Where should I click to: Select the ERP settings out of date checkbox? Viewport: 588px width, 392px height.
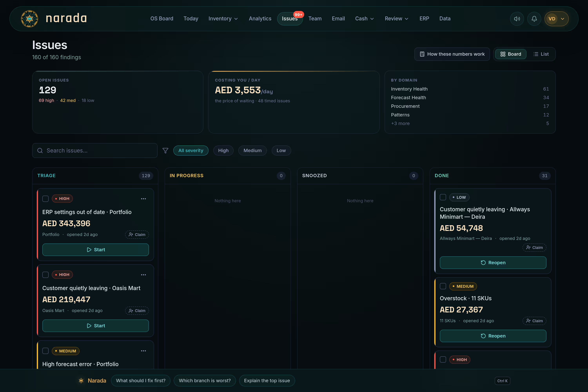pyautogui.click(x=45, y=199)
